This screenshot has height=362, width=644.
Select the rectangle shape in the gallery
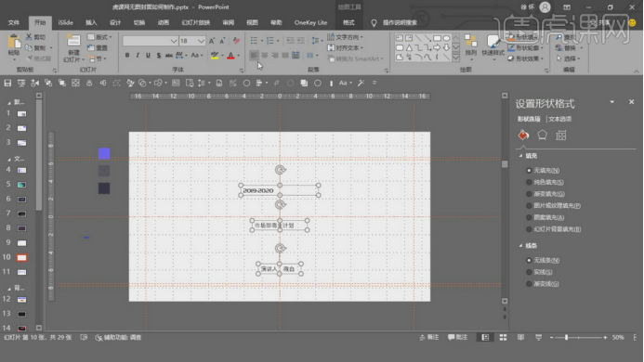[x=437, y=38]
